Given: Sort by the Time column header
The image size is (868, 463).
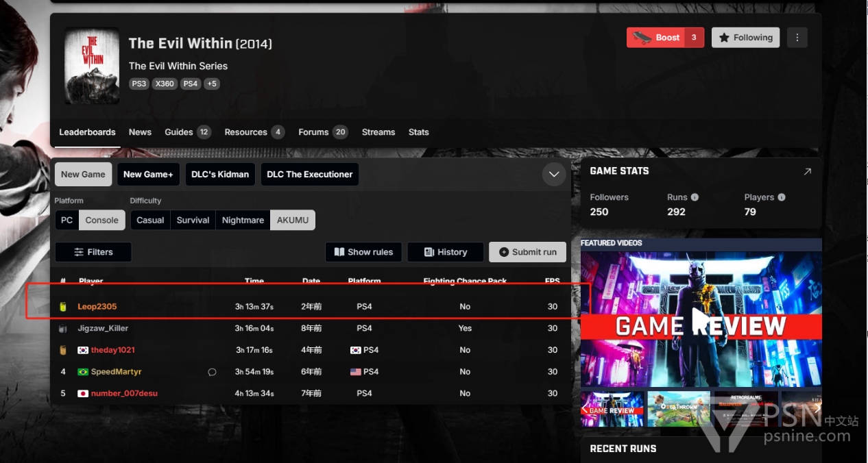Looking at the screenshot, I should click(x=254, y=281).
